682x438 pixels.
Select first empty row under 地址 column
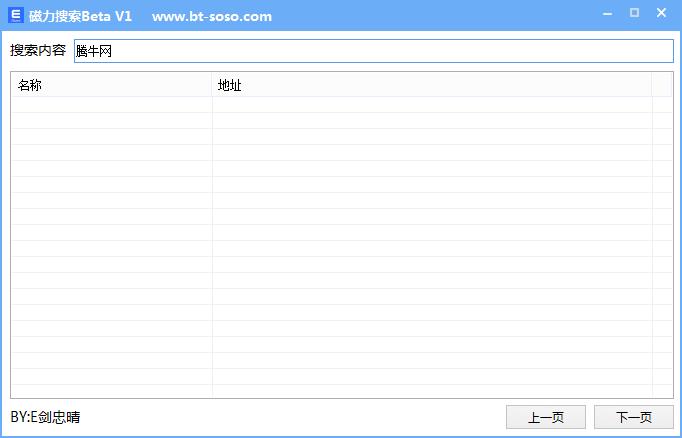(x=431, y=105)
